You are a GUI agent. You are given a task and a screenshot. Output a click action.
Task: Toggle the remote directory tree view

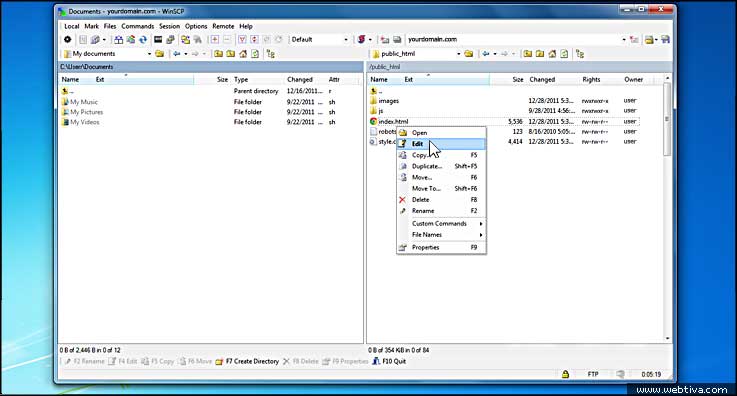coord(580,54)
